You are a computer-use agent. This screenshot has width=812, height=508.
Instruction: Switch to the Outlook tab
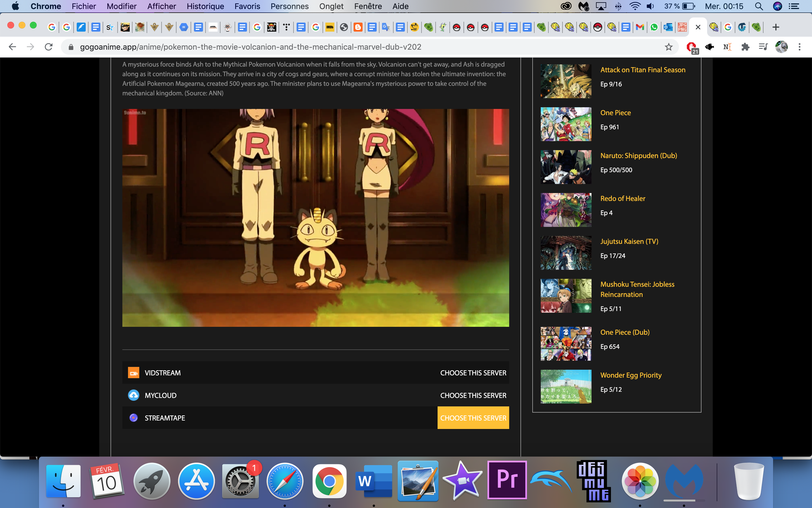(668, 27)
